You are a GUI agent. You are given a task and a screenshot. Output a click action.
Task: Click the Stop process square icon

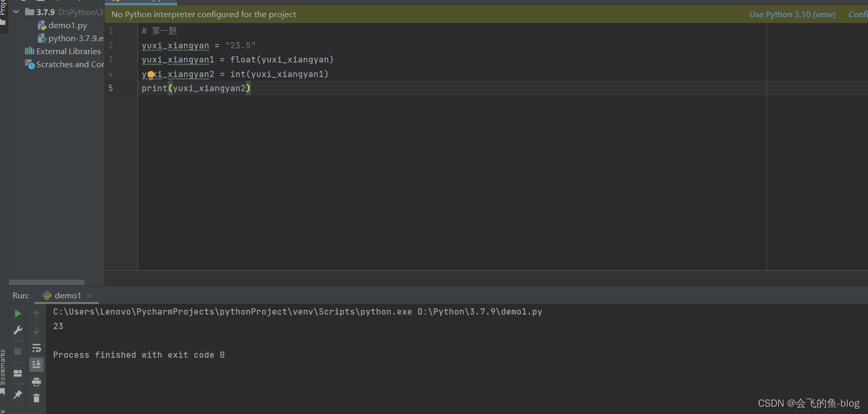[18, 352]
